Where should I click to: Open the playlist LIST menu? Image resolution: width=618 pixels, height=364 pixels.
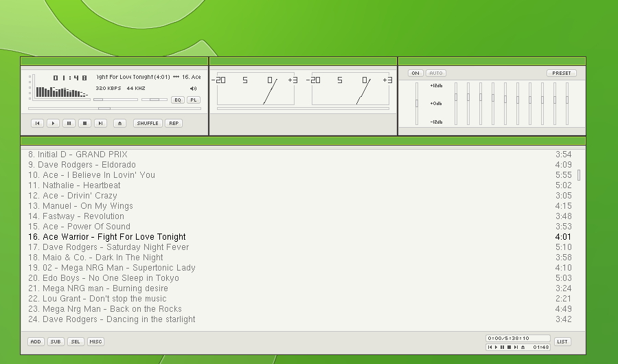click(x=562, y=342)
